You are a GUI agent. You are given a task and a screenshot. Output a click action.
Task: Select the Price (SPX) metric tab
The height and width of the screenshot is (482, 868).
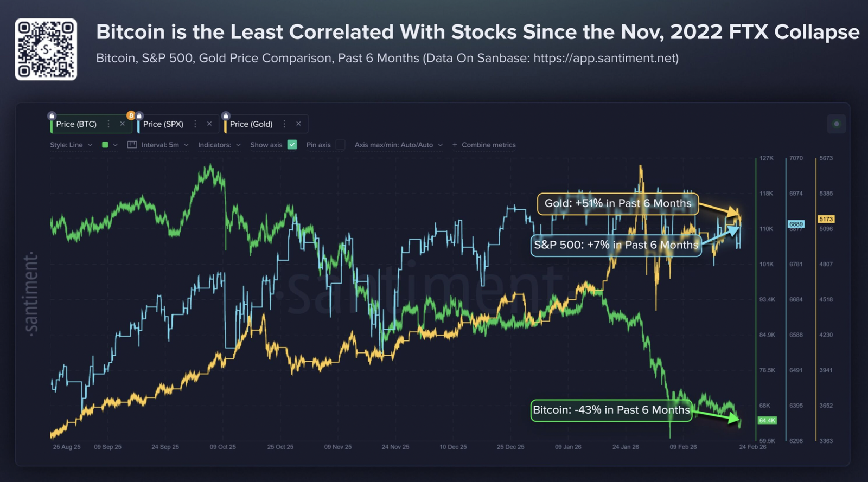(x=163, y=124)
